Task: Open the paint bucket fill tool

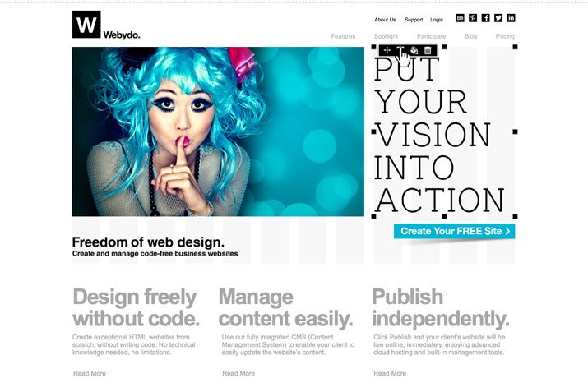Action: coord(414,50)
